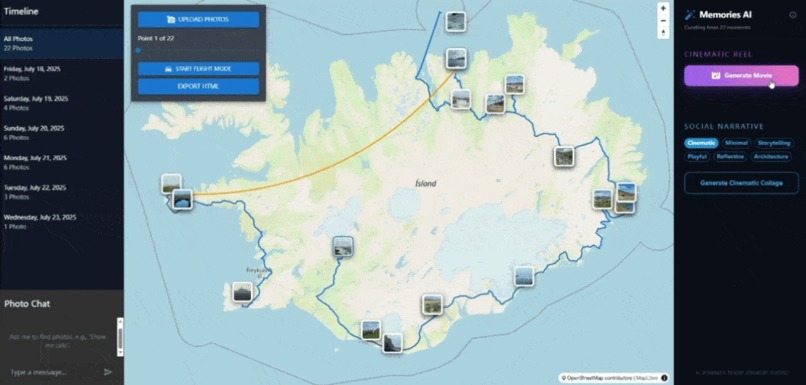Select the Architecture narrative style chip
Image resolution: width=806 pixels, height=385 pixels.
[x=771, y=156]
